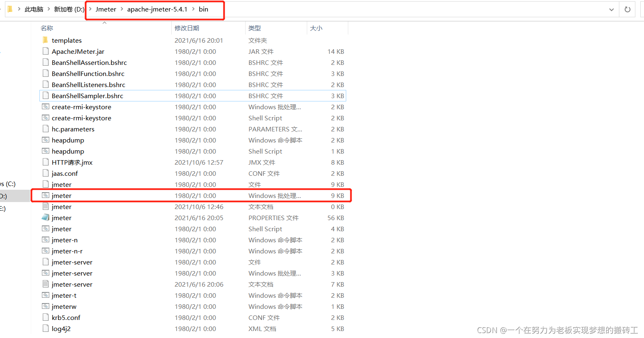Click the address bar refresh button
This screenshot has width=644, height=338.
click(x=627, y=9)
